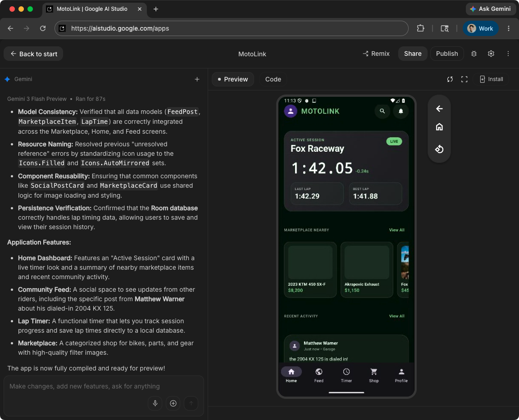
Task: Open the Akrapovic Exhaust listing
Action: pyautogui.click(x=367, y=270)
